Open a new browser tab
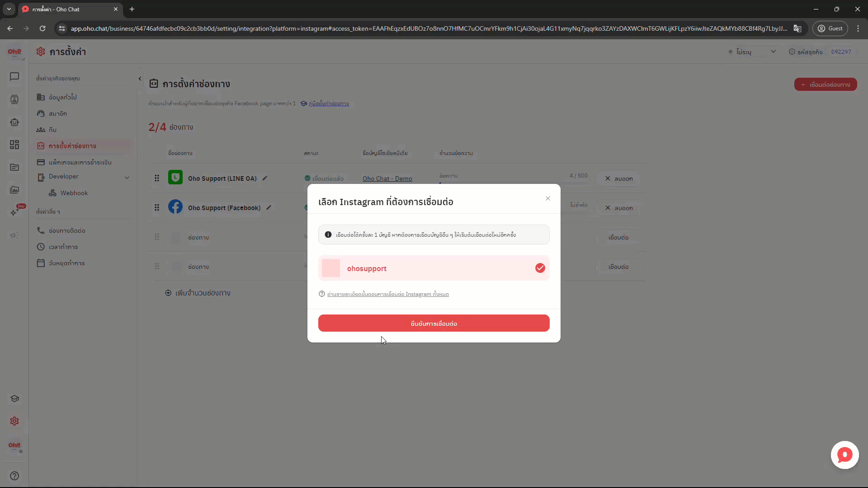The width and height of the screenshot is (868, 488). click(132, 9)
